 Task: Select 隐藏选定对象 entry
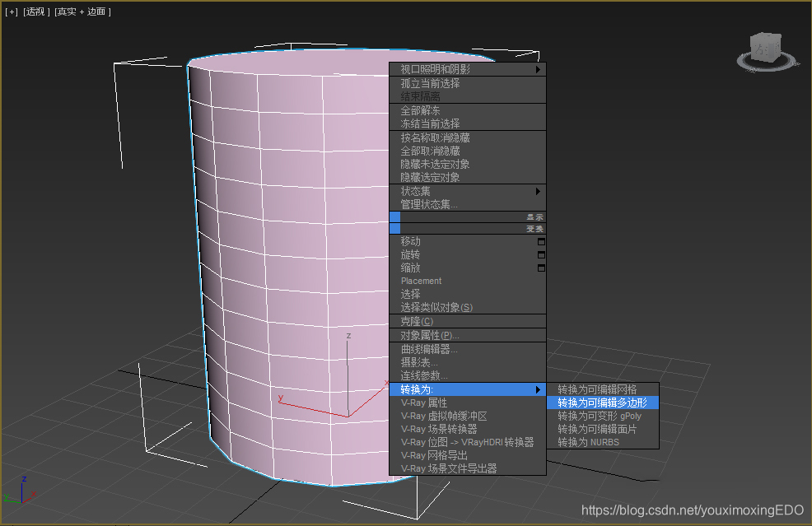click(468, 178)
